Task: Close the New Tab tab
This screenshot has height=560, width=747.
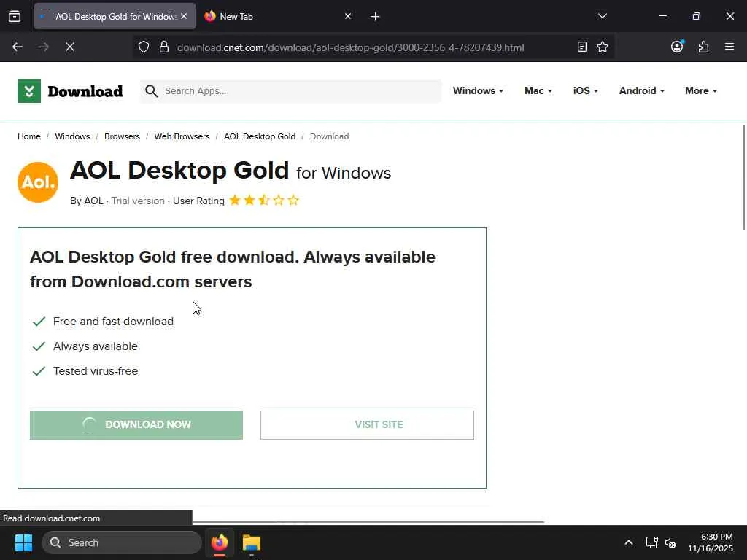Action: (x=348, y=16)
